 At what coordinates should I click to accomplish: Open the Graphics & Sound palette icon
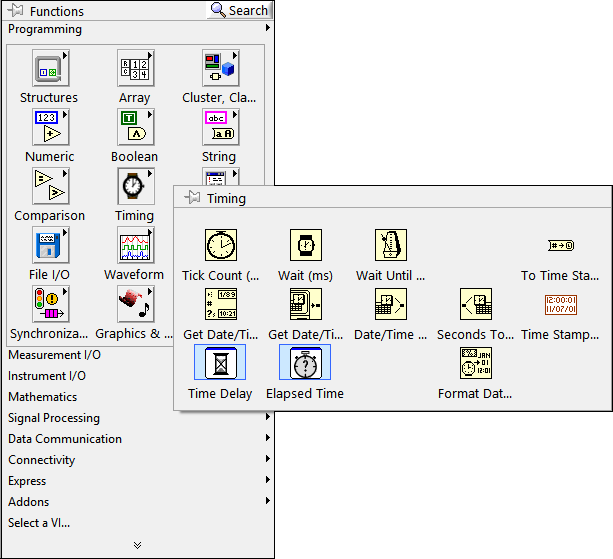(x=136, y=304)
